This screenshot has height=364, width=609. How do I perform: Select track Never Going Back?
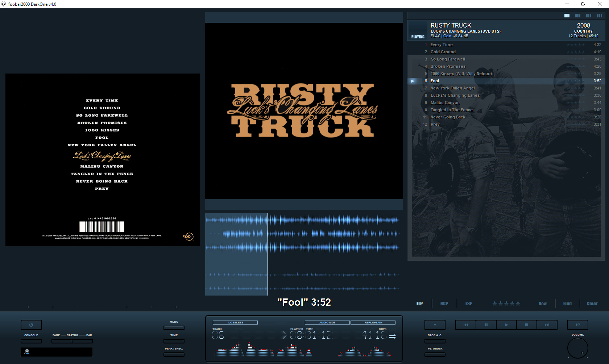point(506,117)
